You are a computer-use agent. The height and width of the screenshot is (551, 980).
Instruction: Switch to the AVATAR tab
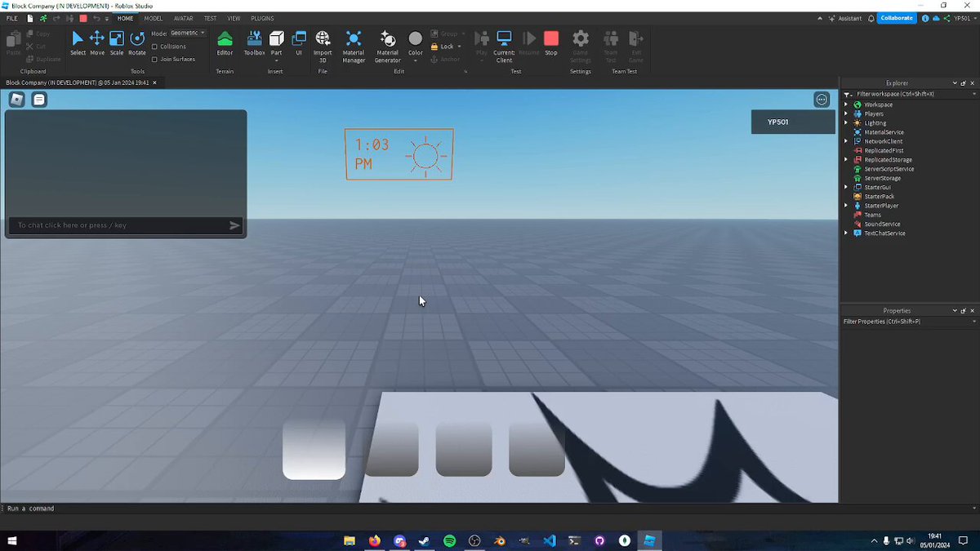click(x=184, y=18)
